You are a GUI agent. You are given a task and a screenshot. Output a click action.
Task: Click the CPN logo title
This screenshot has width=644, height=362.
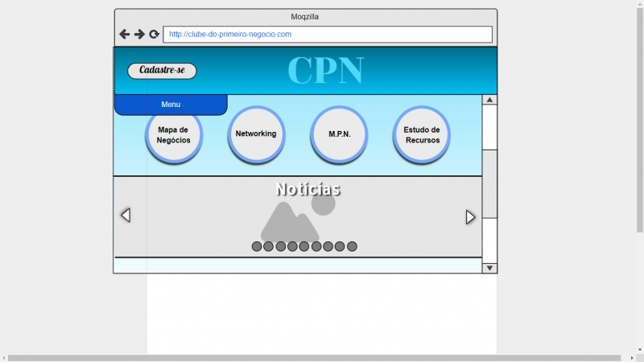pyautogui.click(x=326, y=71)
